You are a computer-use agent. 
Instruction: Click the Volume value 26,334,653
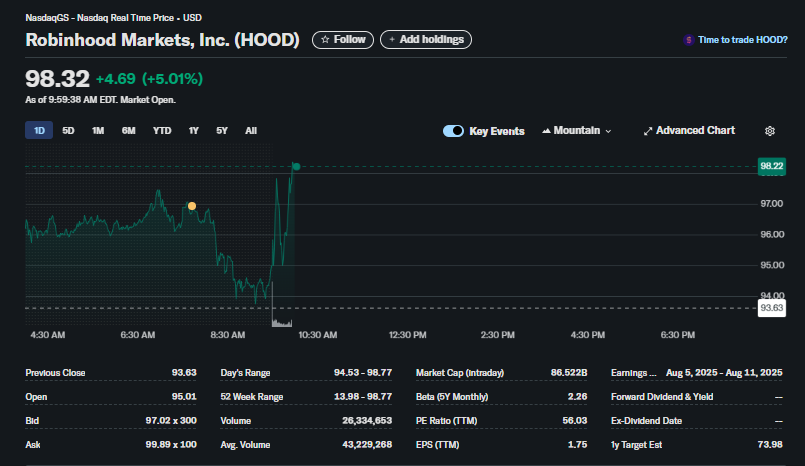pyautogui.click(x=367, y=421)
